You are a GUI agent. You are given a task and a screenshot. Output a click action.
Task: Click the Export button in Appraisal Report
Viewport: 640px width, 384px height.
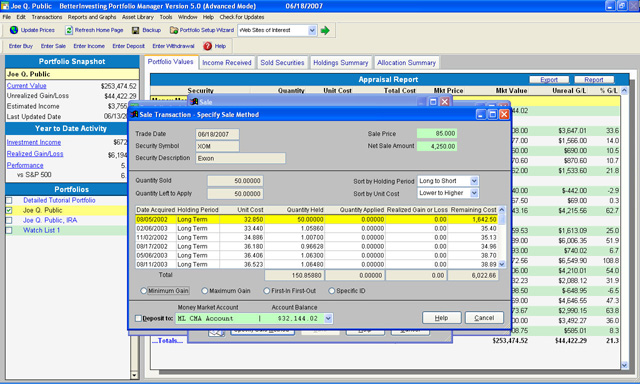pos(549,80)
